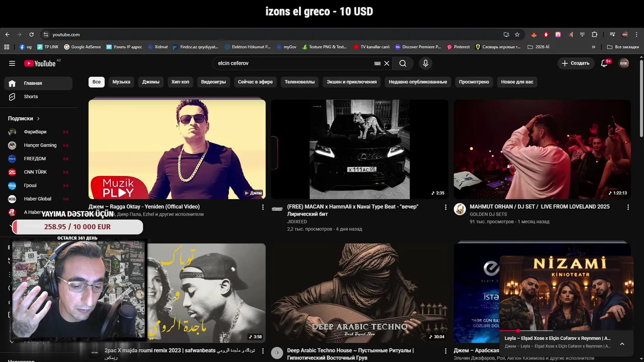The height and width of the screenshot is (362, 644).
Task: Select the Экшен и приключения chip
Action: pos(352,82)
